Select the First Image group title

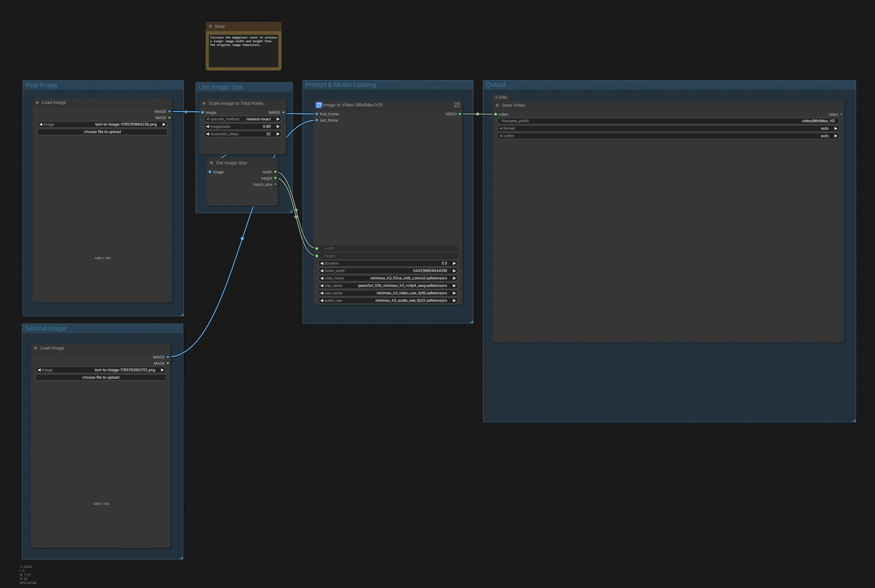point(42,85)
